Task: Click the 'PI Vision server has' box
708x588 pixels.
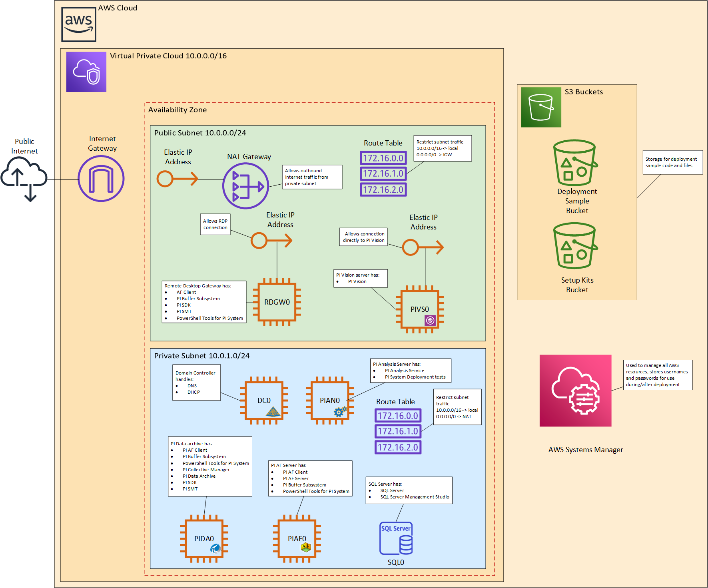Action: coord(361,278)
